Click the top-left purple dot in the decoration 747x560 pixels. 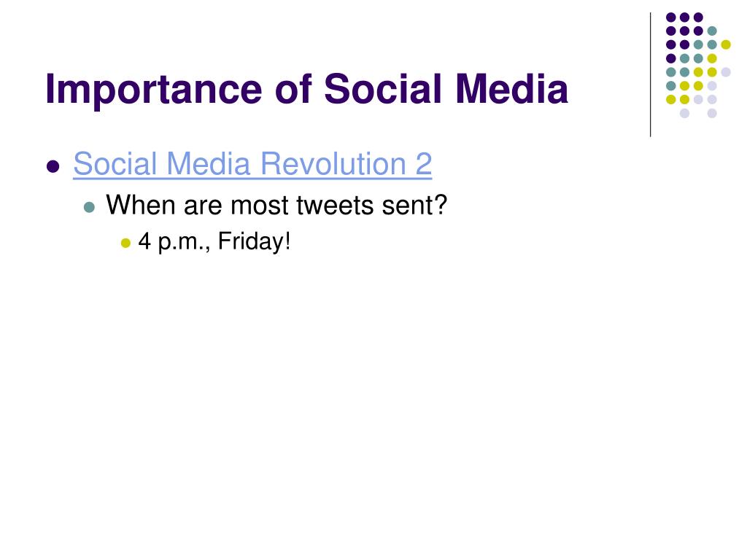click(x=671, y=17)
